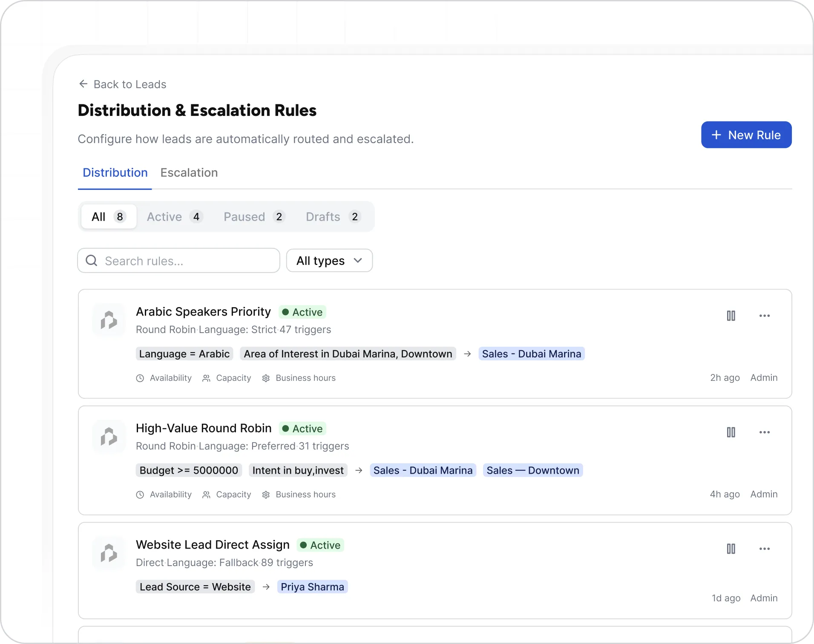This screenshot has width=814, height=644.
Task: Click Website Lead Direct Assign rule icon
Action: [109, 553]
